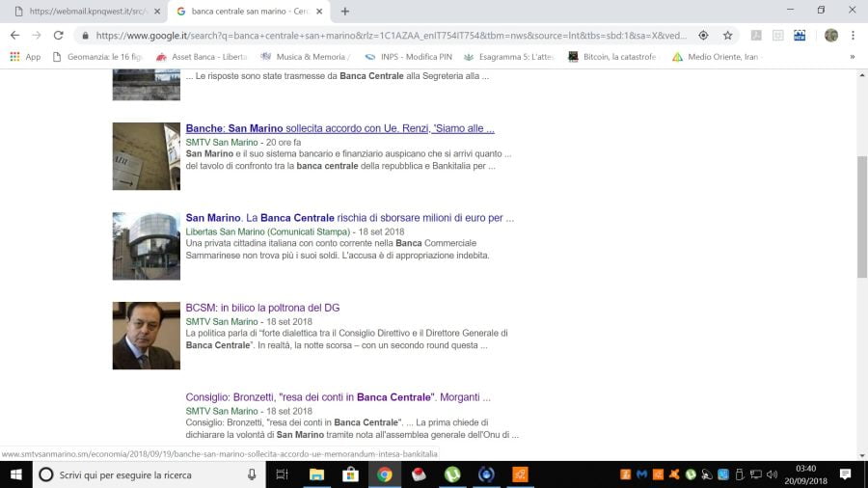Switch to the webmail.kpnqwest.it tab
This screenshot has width=868, height=488.
click(83, 11)
